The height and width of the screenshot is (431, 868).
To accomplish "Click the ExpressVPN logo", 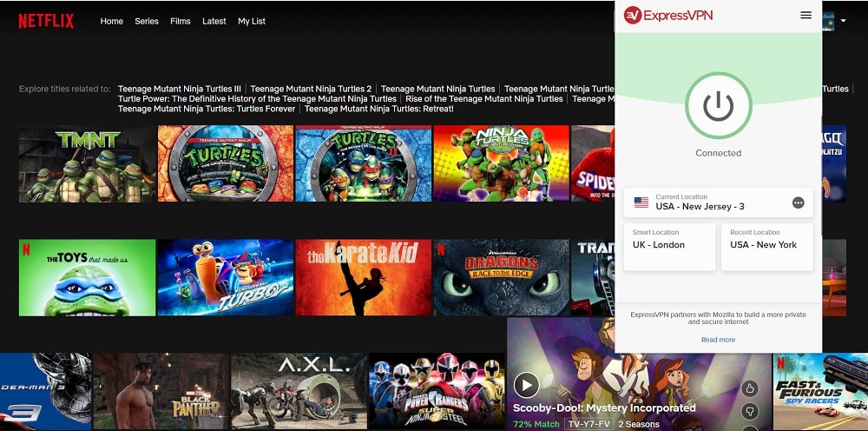I will click(x=668, y=15).
